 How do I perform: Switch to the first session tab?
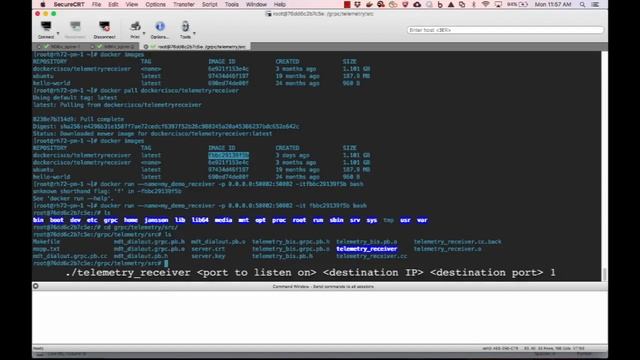62,47
